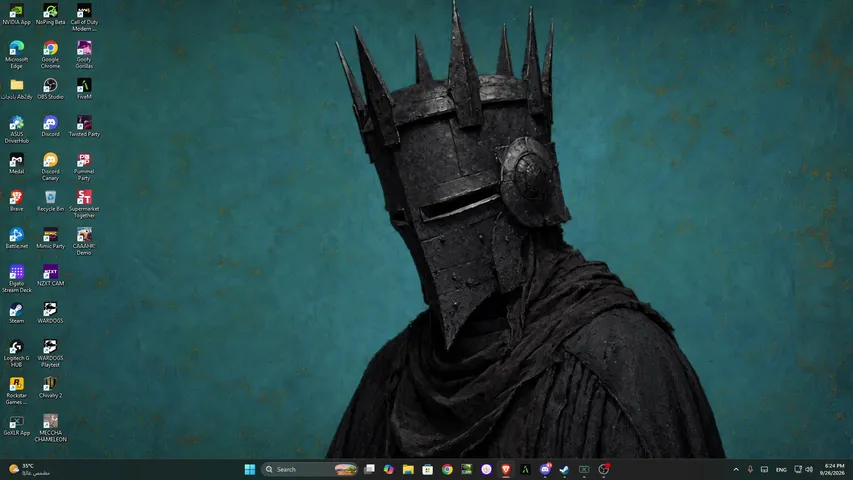Open Task View from the taskbar
The image size is (853, 480).
click(x=369, y=469)
